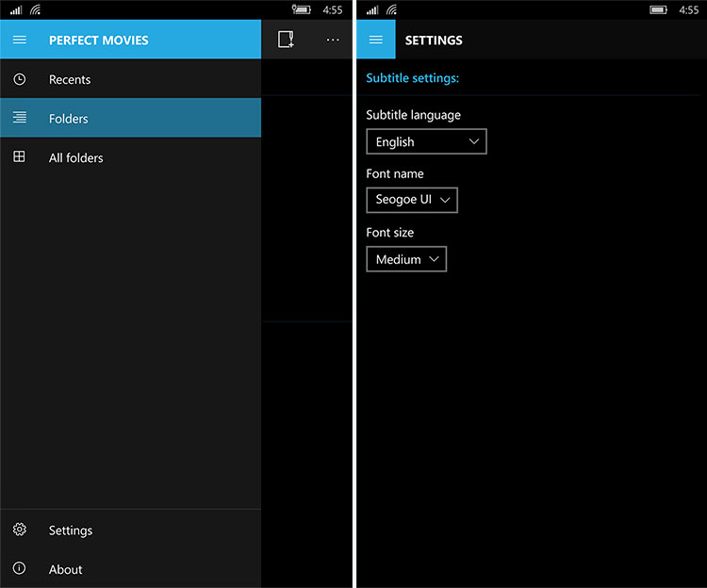Open Settings from the bottom menu
This screenshot has width=707, height=588.
tap(71, 531)
